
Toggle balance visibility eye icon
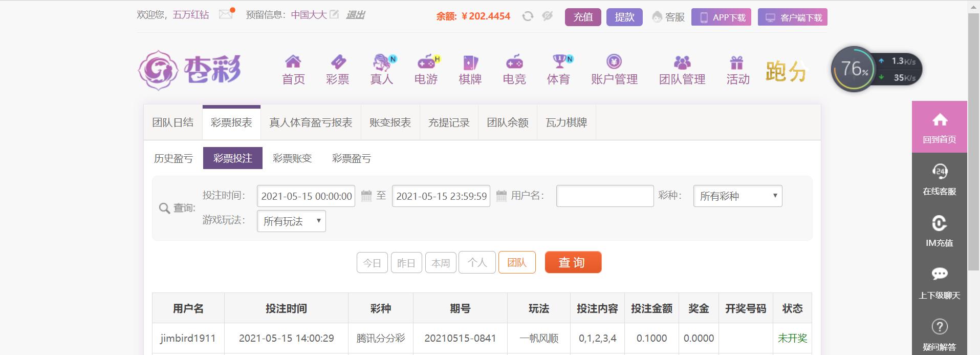point(548,16)
